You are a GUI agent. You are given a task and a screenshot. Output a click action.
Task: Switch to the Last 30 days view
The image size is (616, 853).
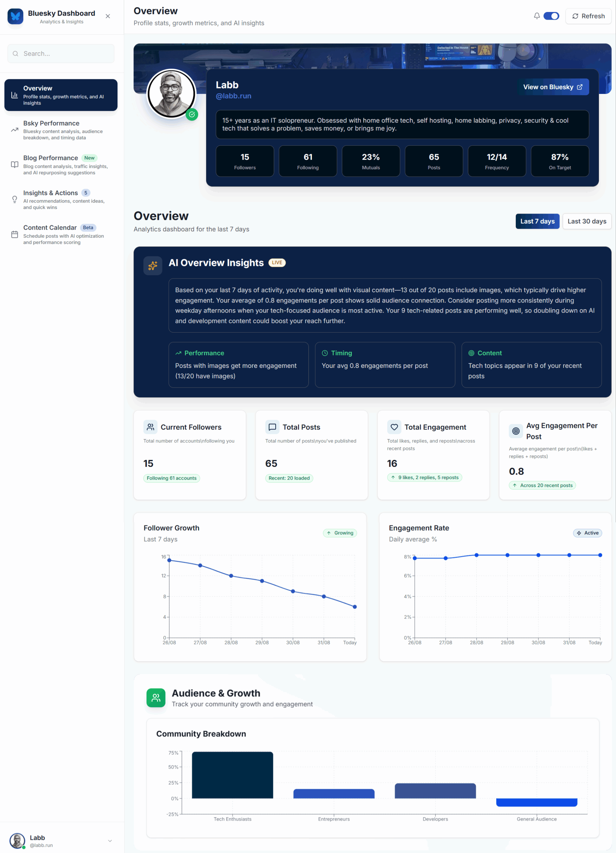point(587,221)
